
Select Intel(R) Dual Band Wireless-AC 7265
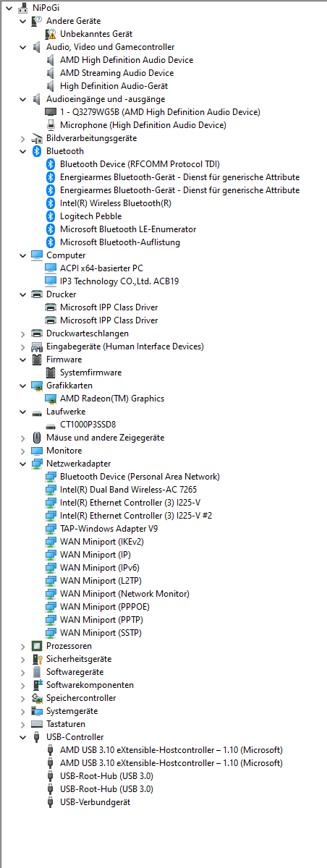(x=129, y=490)
